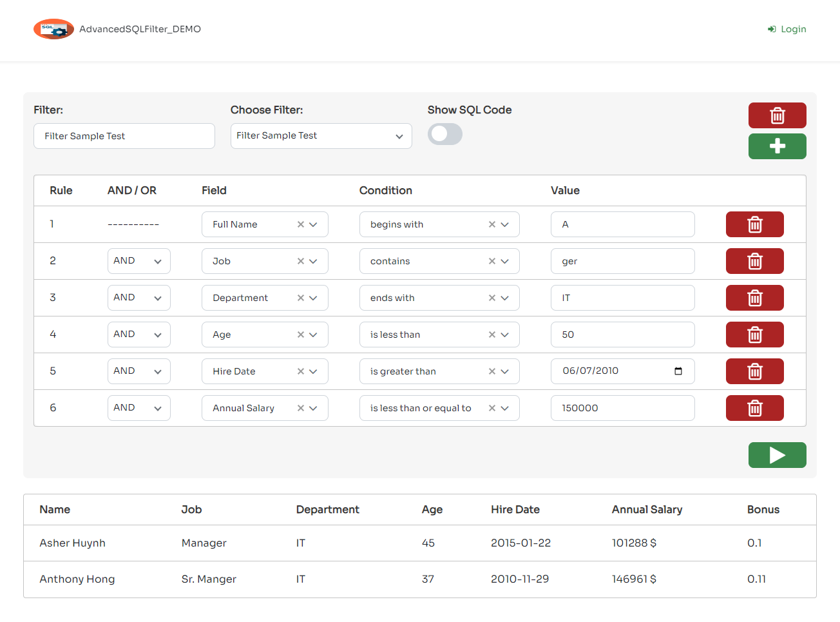840x622 pixels.
Task: Delete rule 1 Full Name
Action: click(x=754, y=224)
